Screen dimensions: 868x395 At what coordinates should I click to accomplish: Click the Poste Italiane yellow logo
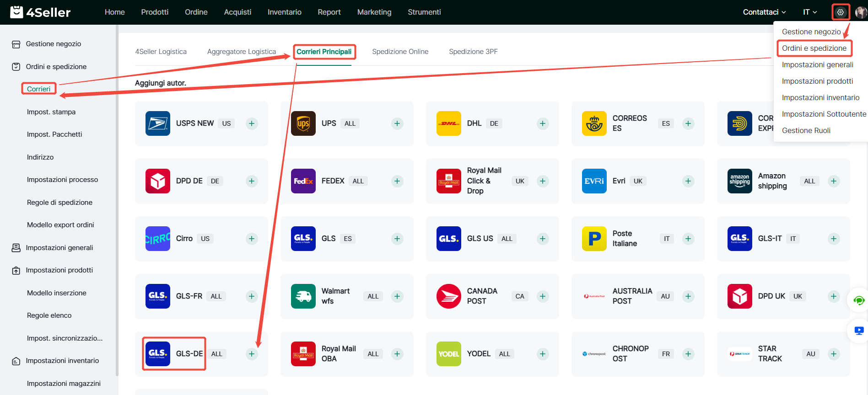click(594, 239)
